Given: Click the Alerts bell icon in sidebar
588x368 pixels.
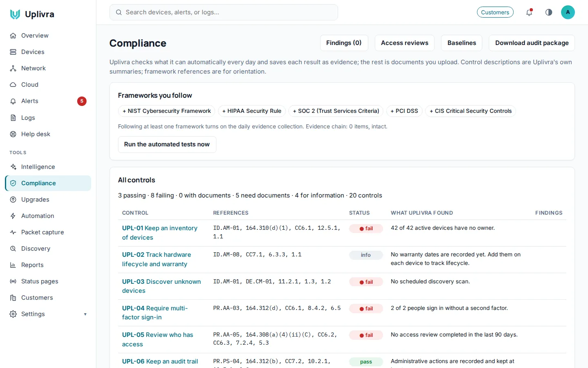Looking at the screenshot, I should click(x=13, y=101).
